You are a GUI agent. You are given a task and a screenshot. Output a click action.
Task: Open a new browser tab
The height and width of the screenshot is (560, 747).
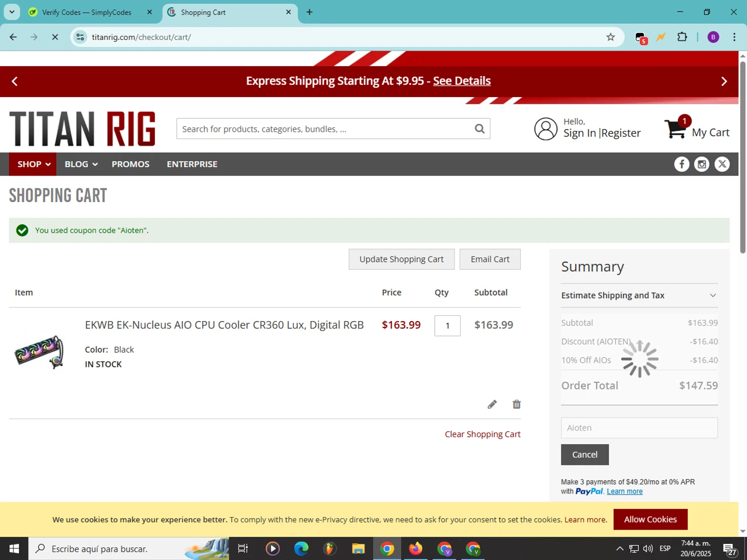309,12
